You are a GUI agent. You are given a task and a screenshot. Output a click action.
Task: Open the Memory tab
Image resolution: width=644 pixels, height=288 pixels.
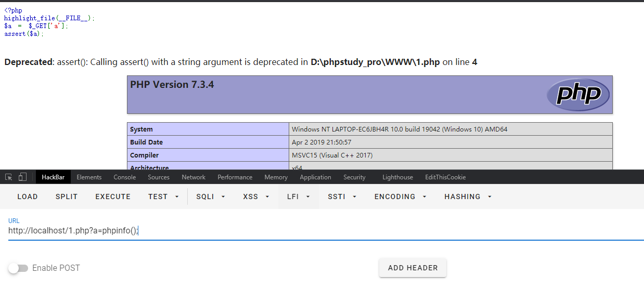click(x=276, y=177)
